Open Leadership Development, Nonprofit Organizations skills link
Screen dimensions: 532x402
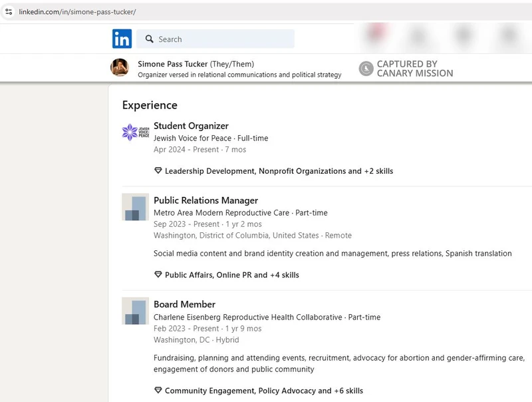tap(279, 171)
